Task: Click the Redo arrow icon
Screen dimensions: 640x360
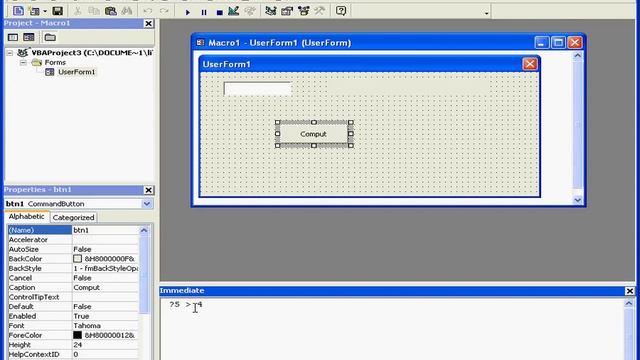Action: coord(164,11)
